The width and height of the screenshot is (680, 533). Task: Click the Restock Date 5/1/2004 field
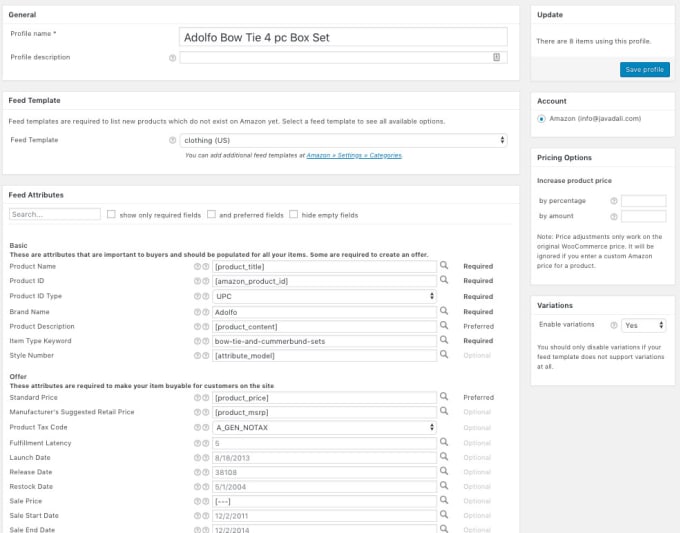point(324,487)
